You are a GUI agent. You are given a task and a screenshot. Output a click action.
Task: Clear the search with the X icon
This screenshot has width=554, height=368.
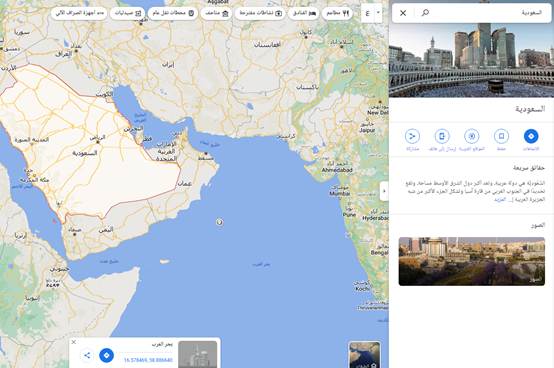[x=403, y=13]
